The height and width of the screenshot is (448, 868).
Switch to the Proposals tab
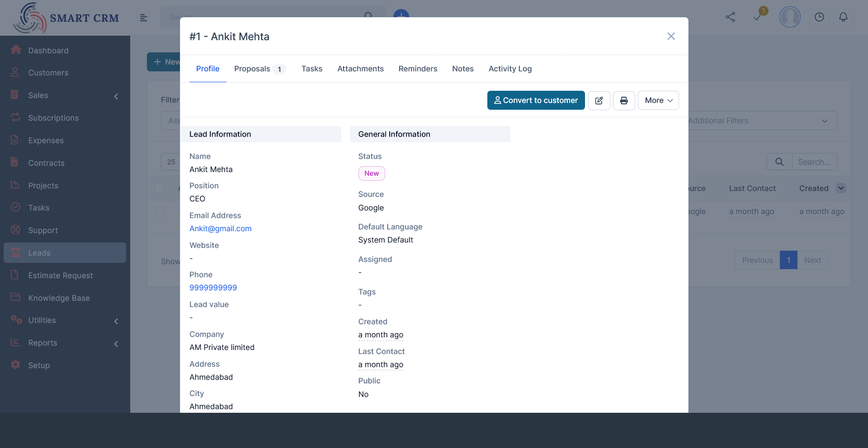[x=252, y=69]
